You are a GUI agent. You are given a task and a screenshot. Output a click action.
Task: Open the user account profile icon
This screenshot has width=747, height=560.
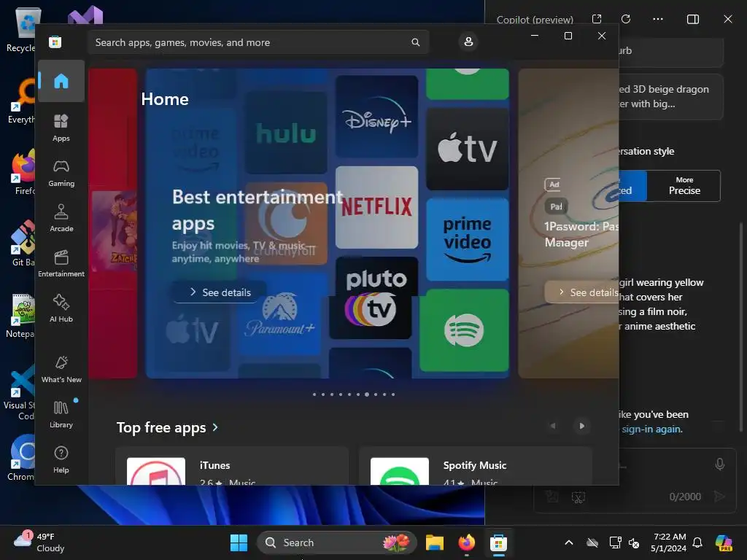pyautogui.click(x=468, y=42)
